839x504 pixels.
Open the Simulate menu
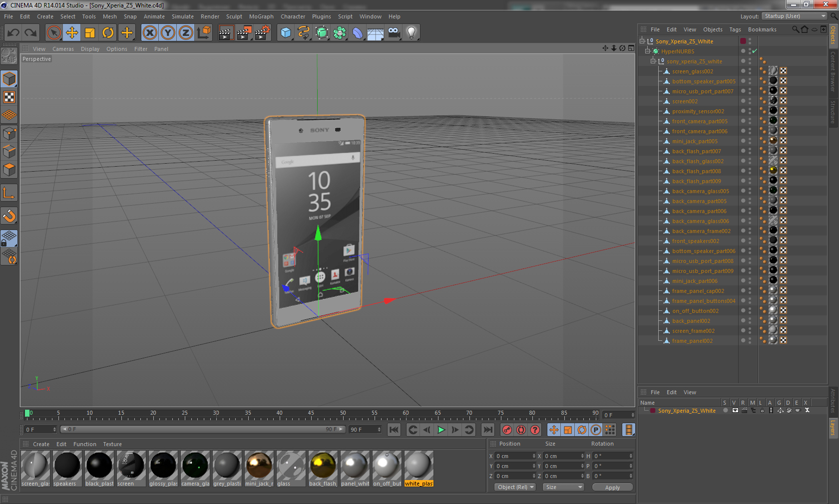183,16
